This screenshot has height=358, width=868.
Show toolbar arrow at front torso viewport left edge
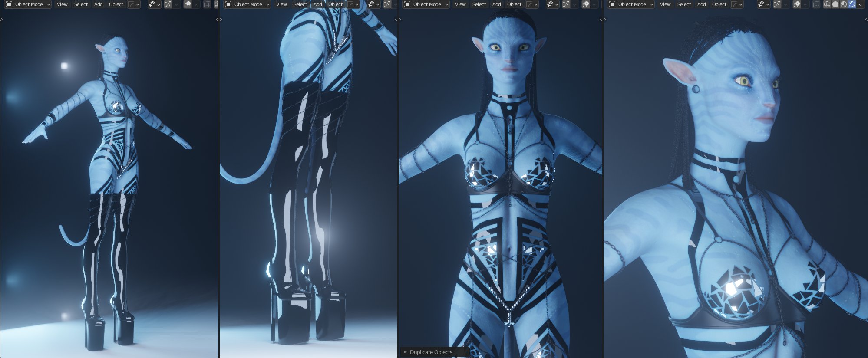pos(399,19)
